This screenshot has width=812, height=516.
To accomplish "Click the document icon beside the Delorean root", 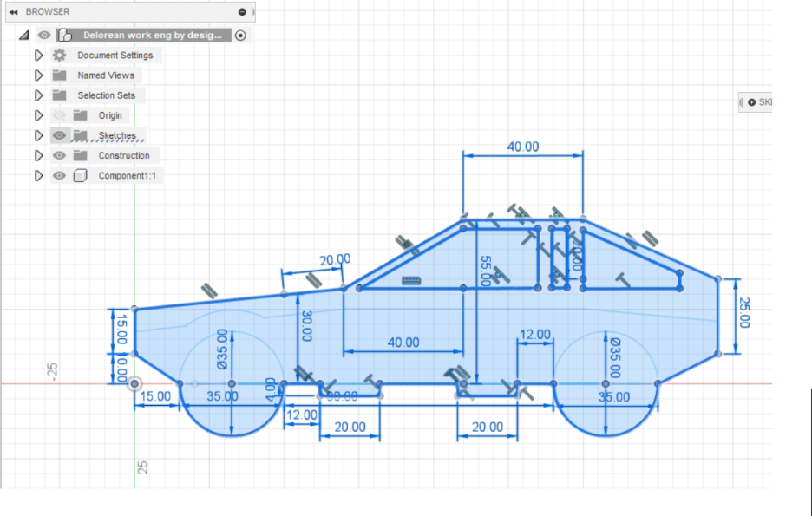I will click(65, 36).
